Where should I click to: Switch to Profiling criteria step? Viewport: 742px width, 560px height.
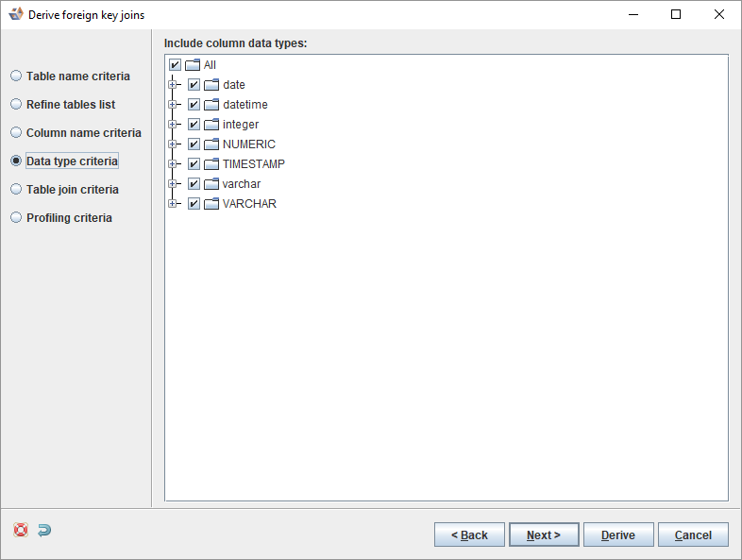[x=16, y=218]
